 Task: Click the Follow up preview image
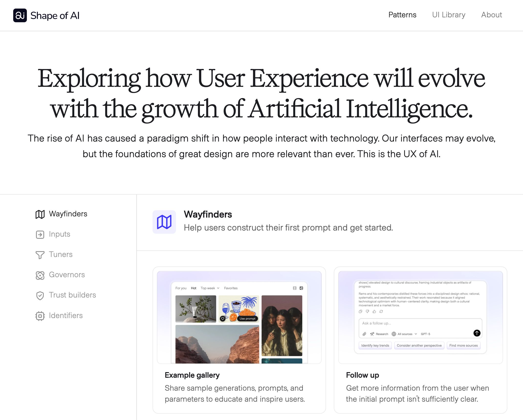point(420,317)
